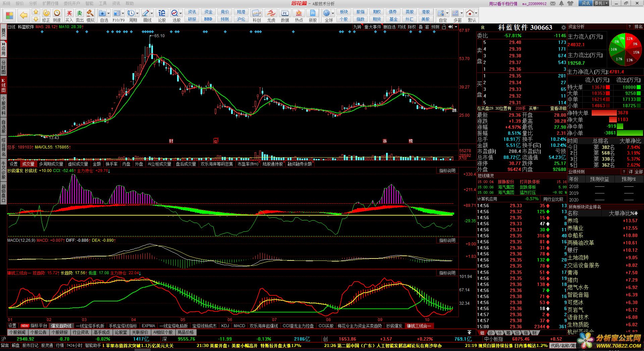
Task: Click the BBD toolbar button
Action: [x=208, y=19]
